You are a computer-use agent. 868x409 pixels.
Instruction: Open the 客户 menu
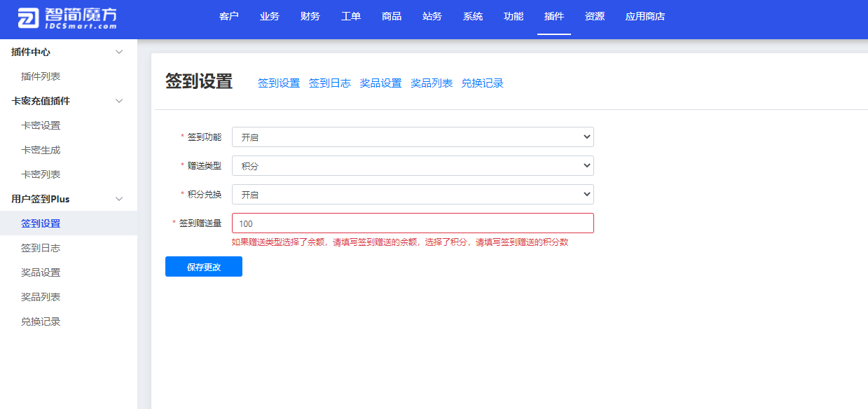pyautogui.click(x=228, y=16)
